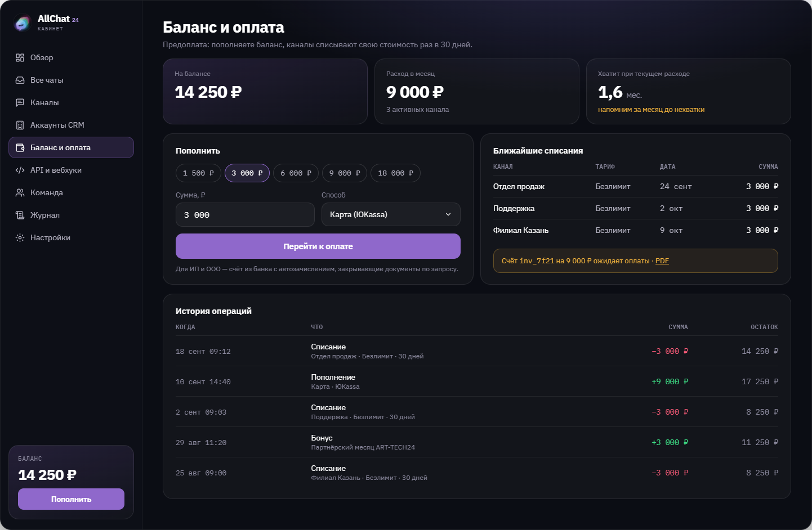Viewport: 812px width, 530px height.
Task: Open Обзор in the sidebar
Action: (x=71, y=57)
